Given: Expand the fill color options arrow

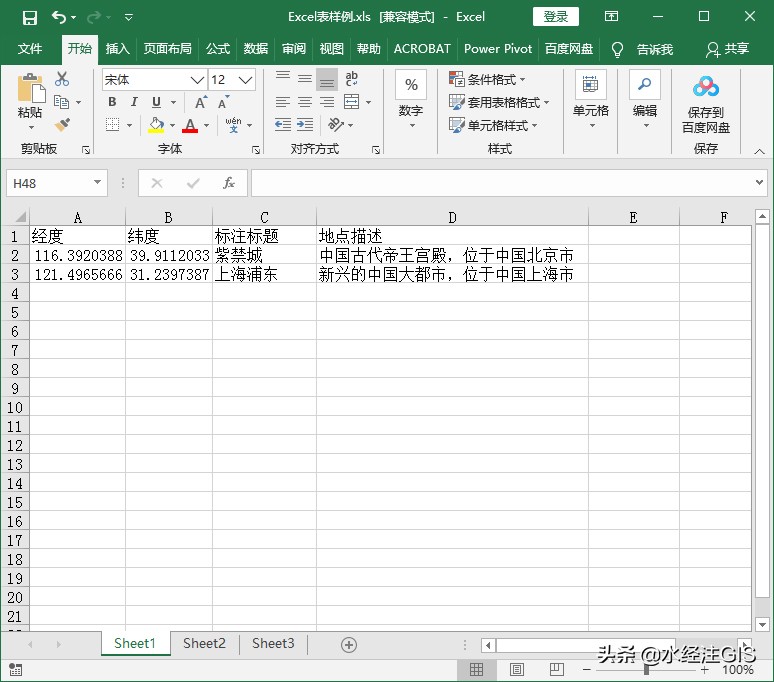Looking at the screenshot, I should (x=172, y=125).
